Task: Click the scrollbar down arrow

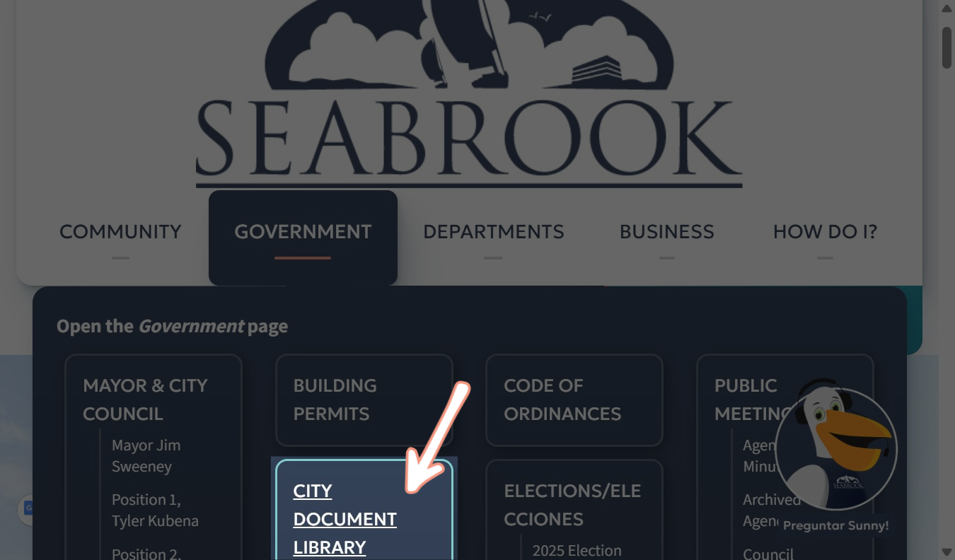Action: (947, 552)
